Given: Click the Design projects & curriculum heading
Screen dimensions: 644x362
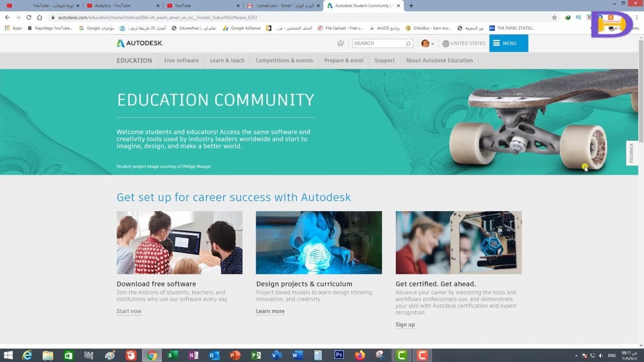Looking at the screenshot, I should pos(304,284).
